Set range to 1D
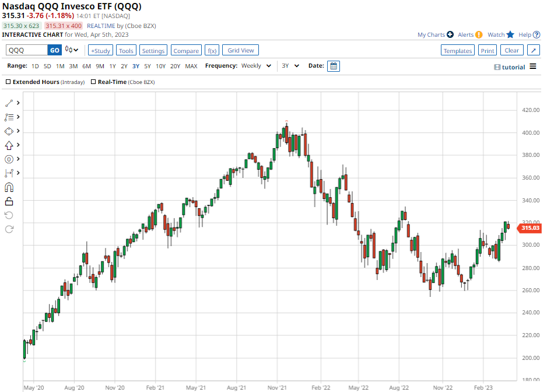Screen dimensions: 547x392 click(x=35, y=66)
